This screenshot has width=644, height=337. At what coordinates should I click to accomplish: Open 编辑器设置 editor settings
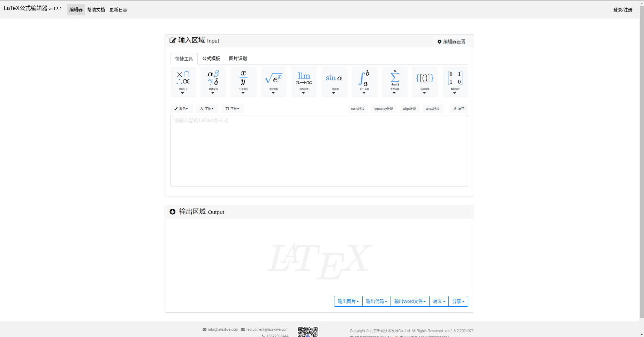pos(452,42)
